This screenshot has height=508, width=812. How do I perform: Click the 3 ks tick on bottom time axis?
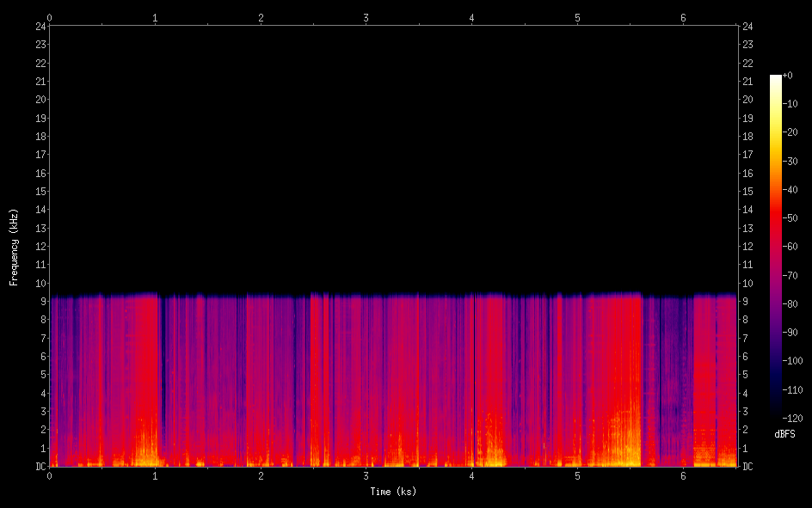[366, 475]
